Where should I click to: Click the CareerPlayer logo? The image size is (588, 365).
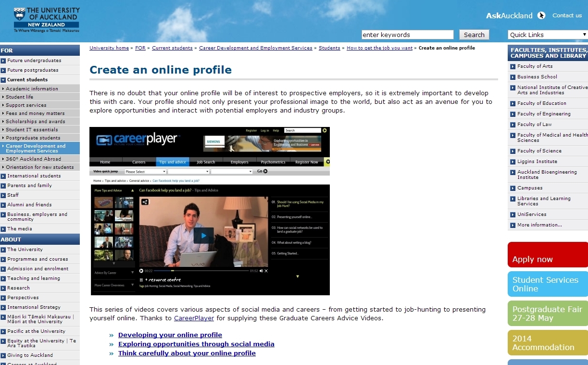coord(137,140)
